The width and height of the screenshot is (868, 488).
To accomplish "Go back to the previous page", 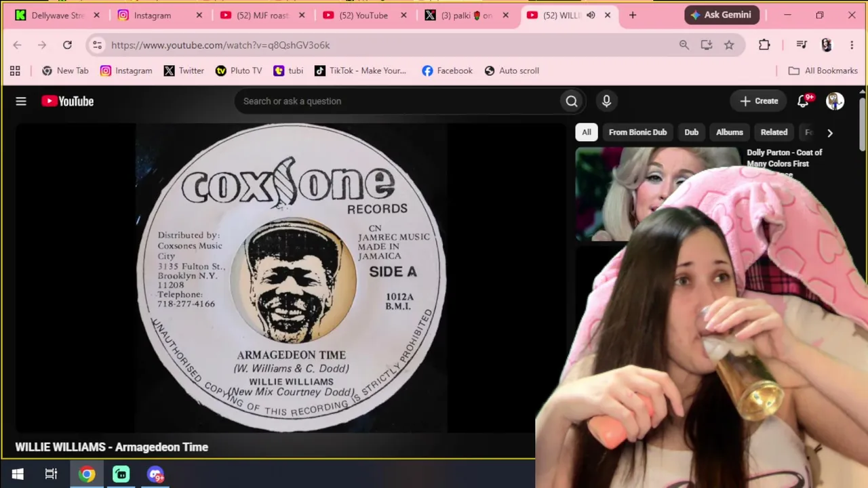I will (x=17, y=45).
